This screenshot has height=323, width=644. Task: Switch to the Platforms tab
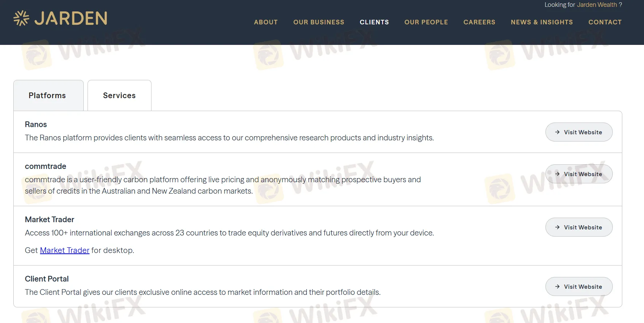click(x=48, y=95)
